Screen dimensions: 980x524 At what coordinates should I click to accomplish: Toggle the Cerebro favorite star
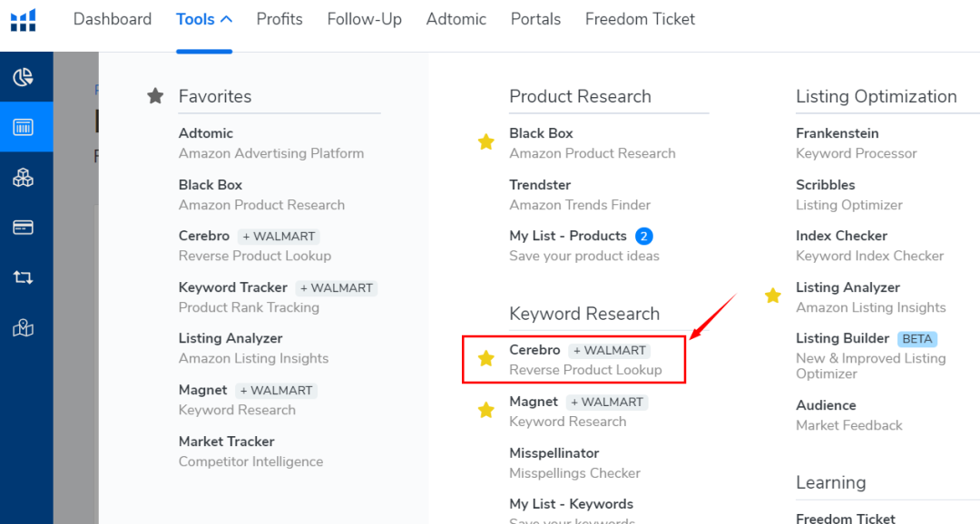pos(485,358)
